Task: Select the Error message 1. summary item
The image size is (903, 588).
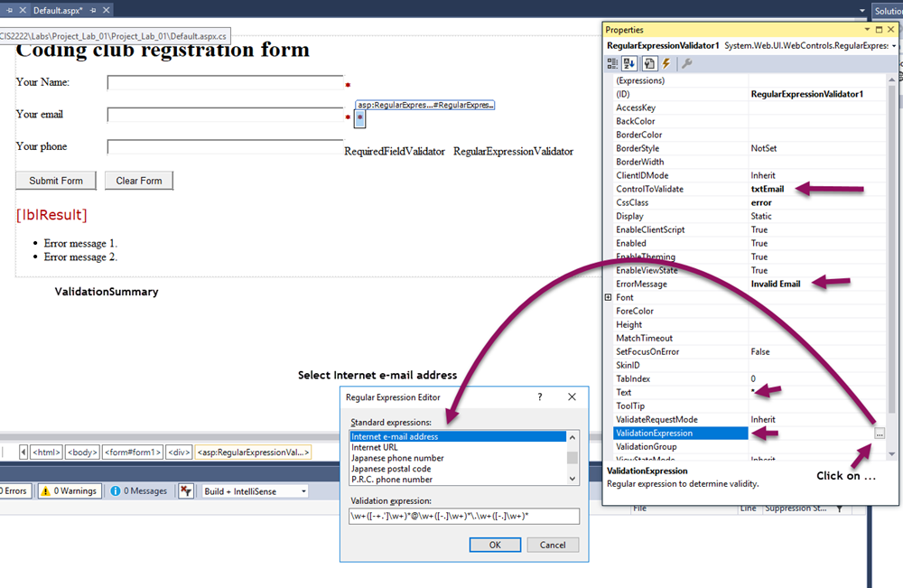Action: click(80, 244)
